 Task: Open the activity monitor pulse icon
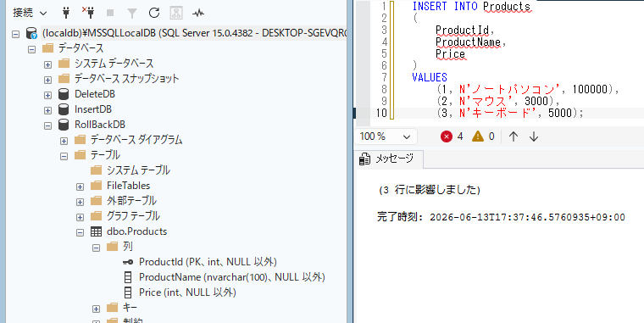[198, 14]
